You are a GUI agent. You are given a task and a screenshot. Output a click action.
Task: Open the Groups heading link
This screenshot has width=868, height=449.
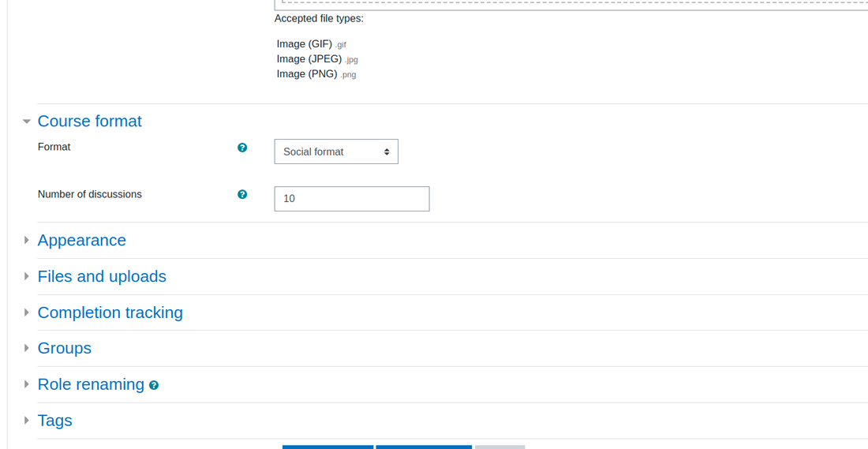64,348
